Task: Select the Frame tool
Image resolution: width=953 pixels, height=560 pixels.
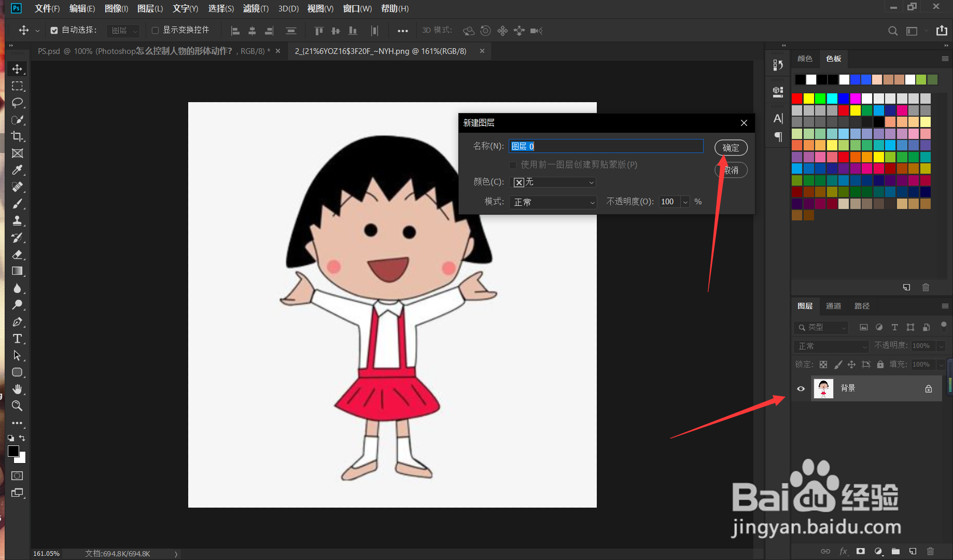Action: 17,153
